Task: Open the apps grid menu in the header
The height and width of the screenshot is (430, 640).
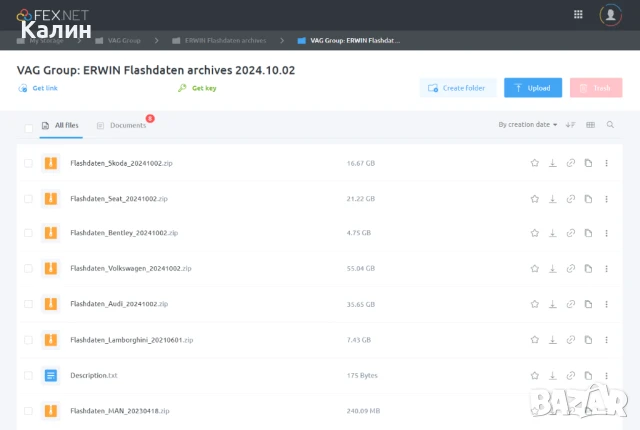Action: coord(578,14)
